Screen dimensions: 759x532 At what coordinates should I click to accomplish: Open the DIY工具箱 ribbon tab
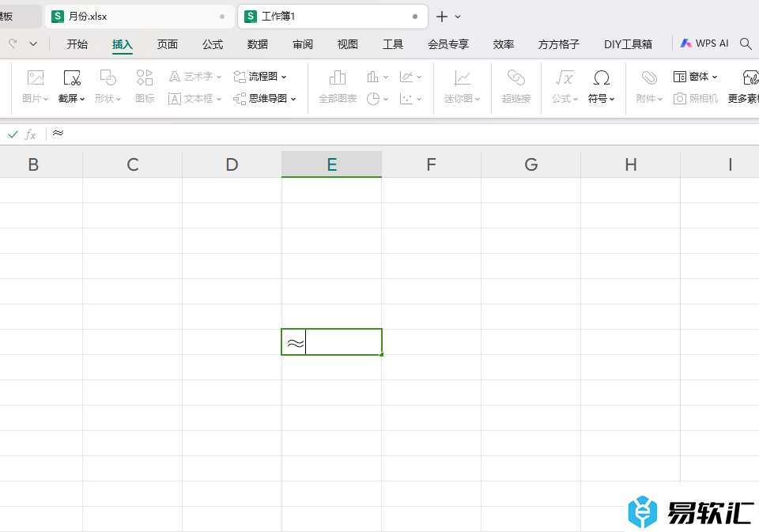[x=628, y=44]
